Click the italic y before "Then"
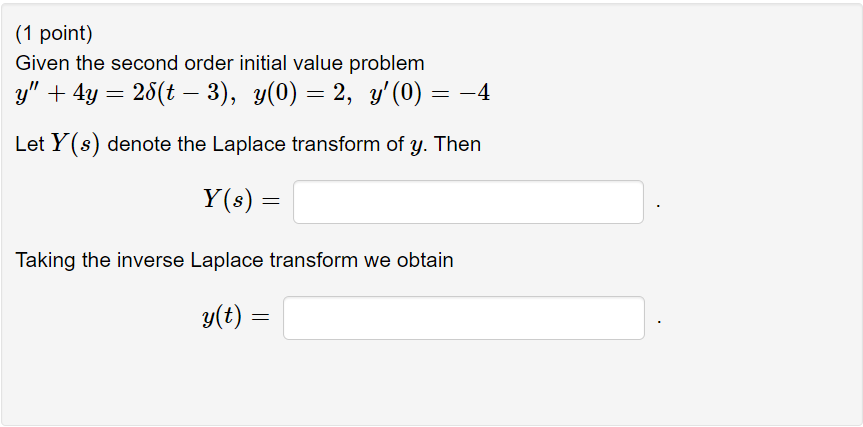This screenshot has width=863, height=427. [x=416, y=146]
